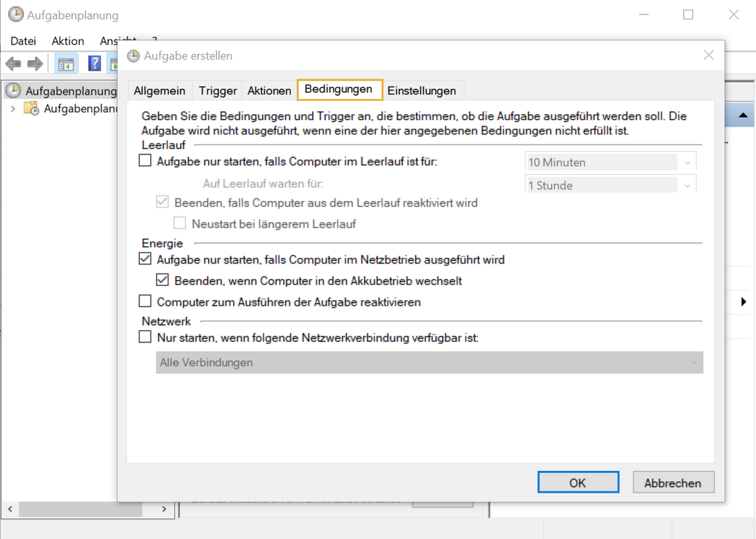Screen dimensions: 756x539
Task: Click the OK button
Action: [x=578, y=482]
